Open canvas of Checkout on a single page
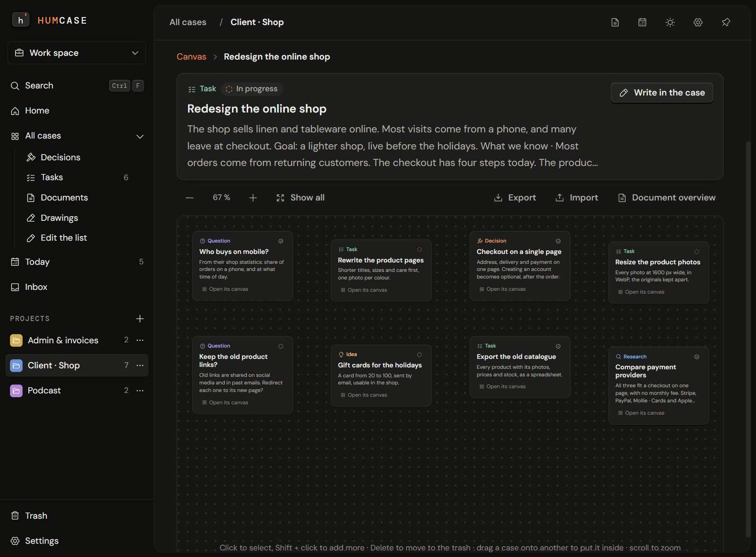 click(502, 289)
